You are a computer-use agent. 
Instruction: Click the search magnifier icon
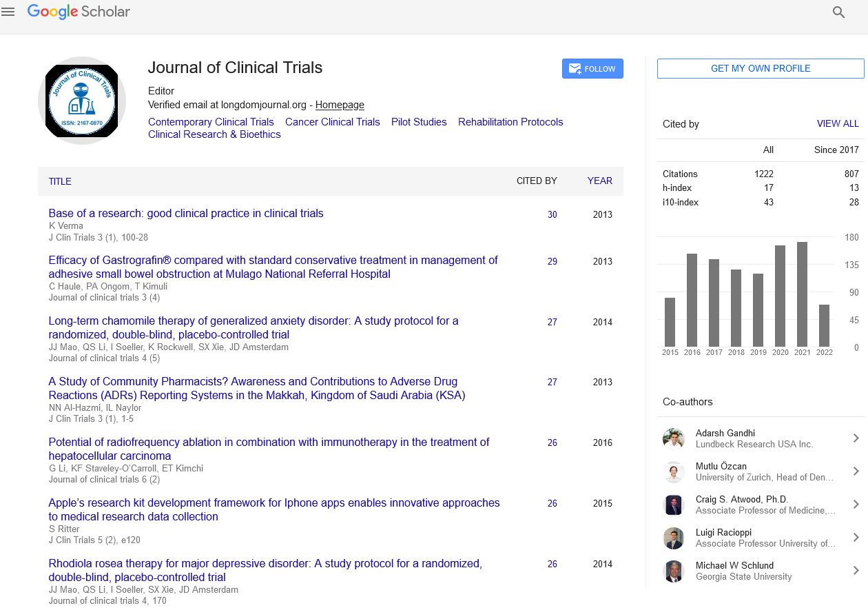838,12
